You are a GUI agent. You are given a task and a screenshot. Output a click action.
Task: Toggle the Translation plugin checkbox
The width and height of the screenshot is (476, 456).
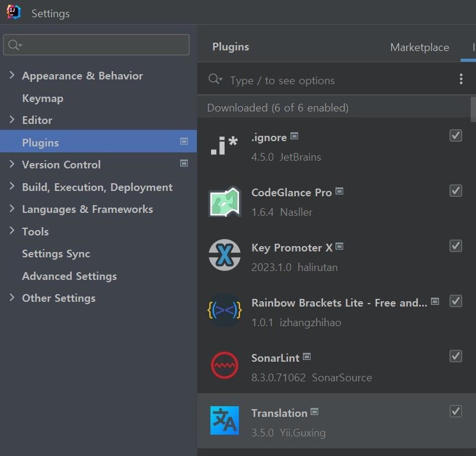coord(456,412)
